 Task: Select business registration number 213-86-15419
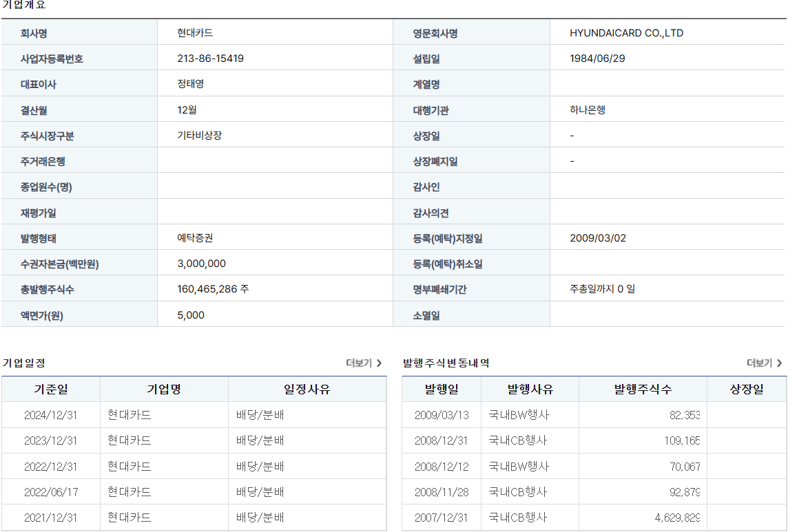(210, 58)
